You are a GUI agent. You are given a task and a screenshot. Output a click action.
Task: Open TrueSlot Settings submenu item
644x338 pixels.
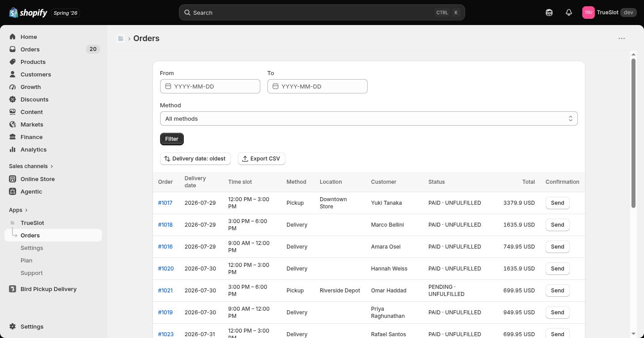pos(32,248)
